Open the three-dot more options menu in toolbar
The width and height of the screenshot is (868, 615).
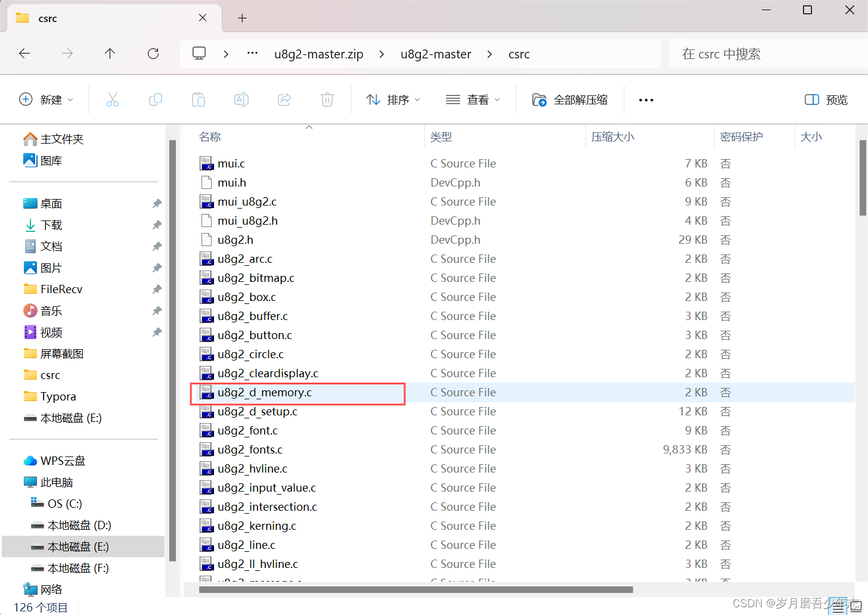646,100
